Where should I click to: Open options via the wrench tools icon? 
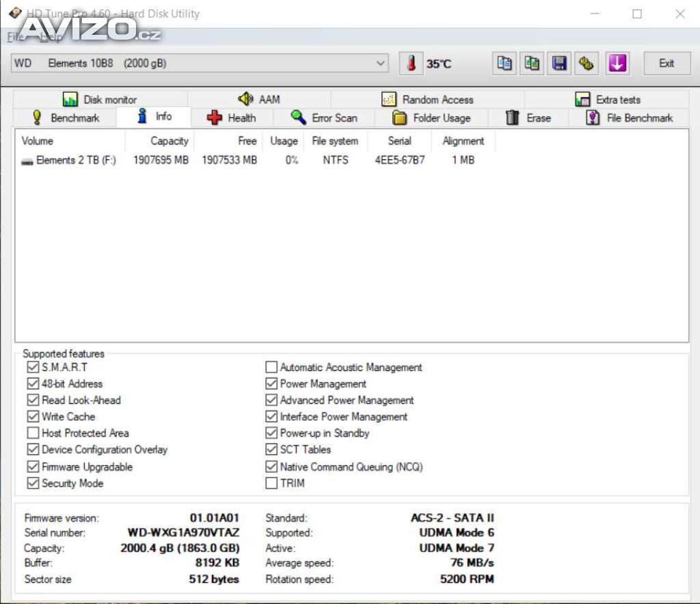click(x=586, y=64)
